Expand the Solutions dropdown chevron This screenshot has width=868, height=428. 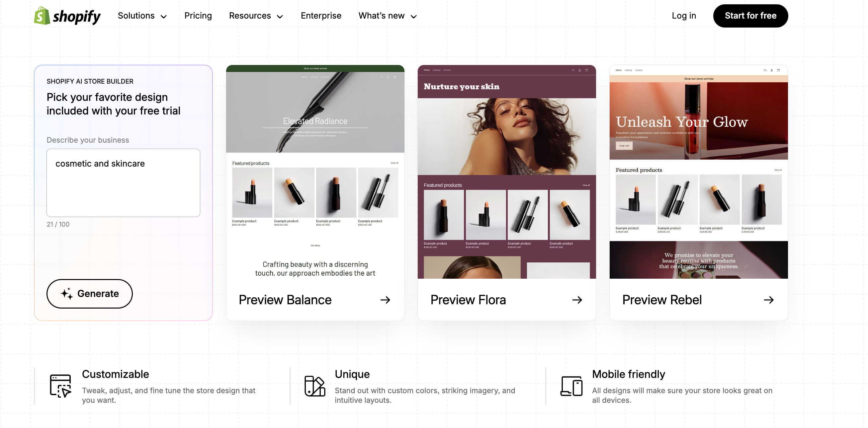coord(164,17)
